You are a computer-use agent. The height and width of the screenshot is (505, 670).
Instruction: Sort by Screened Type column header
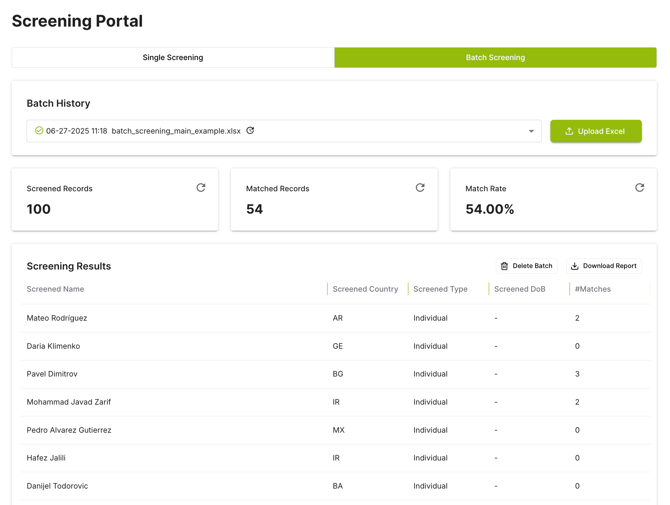[440, 289]
